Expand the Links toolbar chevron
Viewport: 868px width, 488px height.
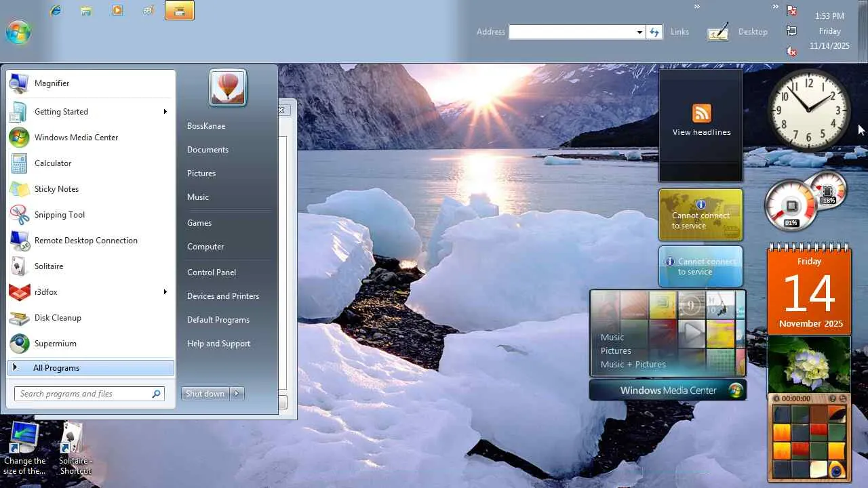point(696,7)
